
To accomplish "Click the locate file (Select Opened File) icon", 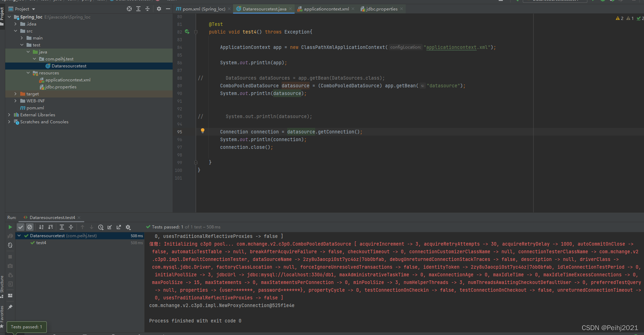I will (x=129, y=9).
